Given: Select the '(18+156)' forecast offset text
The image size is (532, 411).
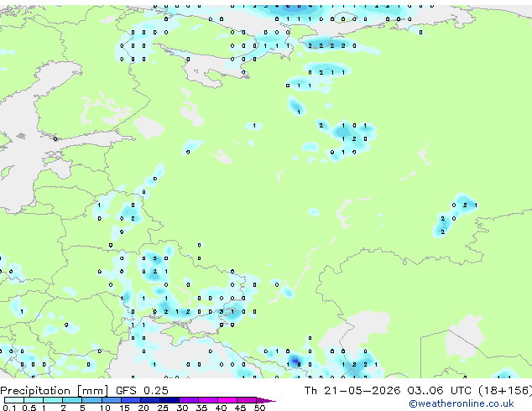Looking at the screenshot, I should point(505,391).
